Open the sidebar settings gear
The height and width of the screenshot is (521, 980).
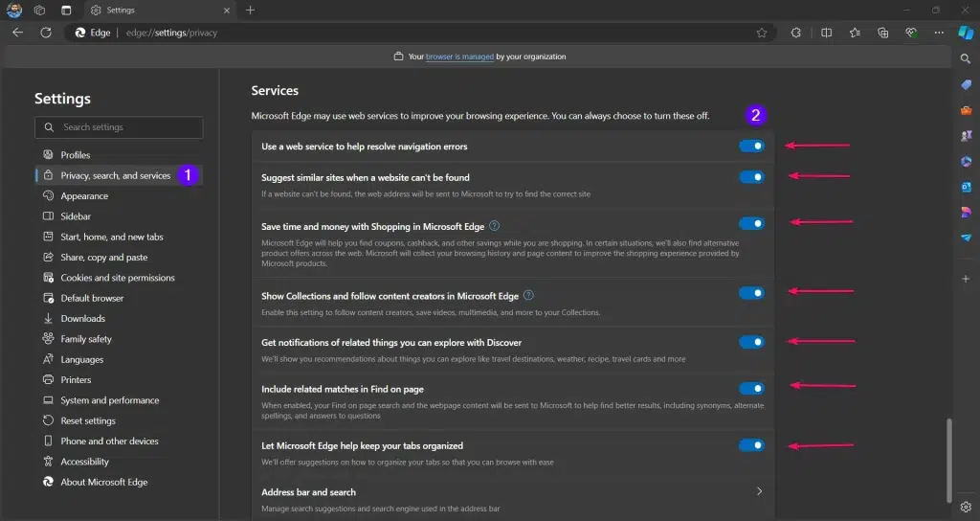[966, 507]
